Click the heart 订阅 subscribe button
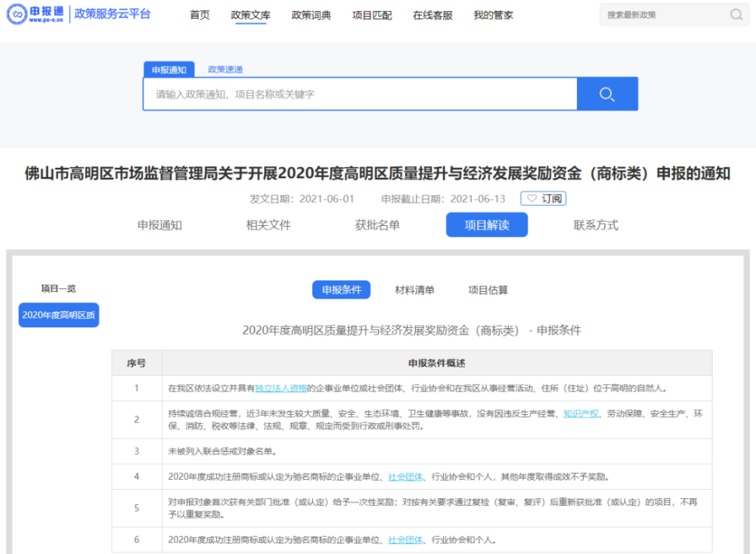Viewport: 756px width, 554px height. click(x=544, y=199)
